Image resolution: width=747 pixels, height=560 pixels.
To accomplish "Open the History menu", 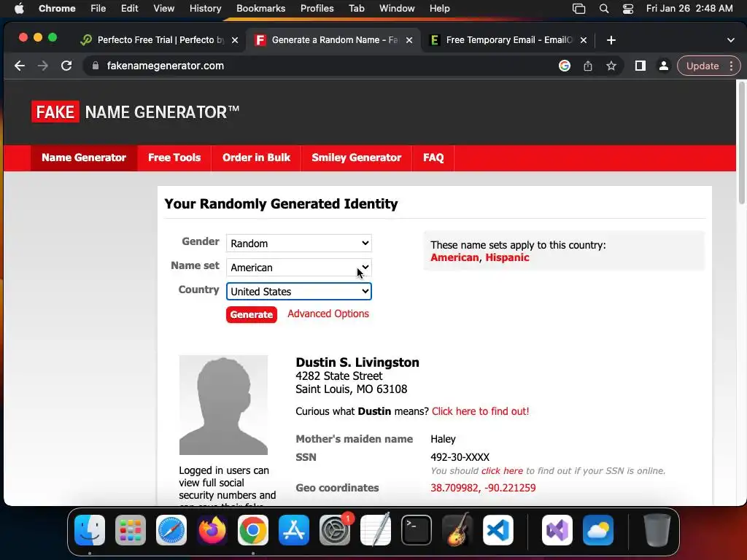I will click(x=205, y=9).
